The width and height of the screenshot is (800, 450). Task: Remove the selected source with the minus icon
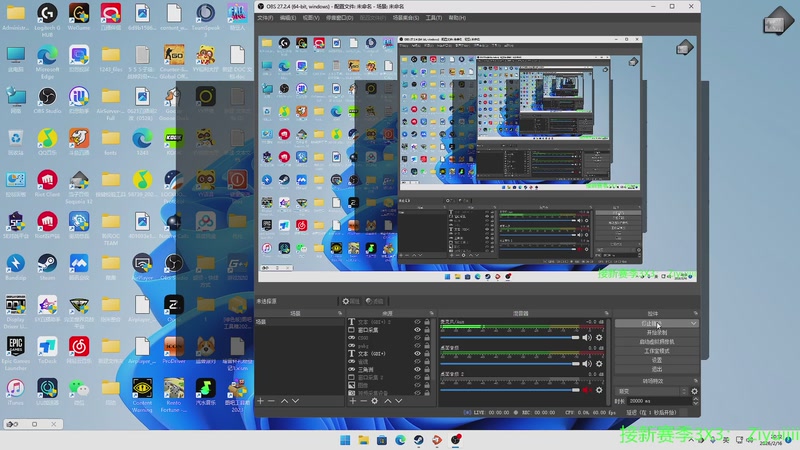tap(363, 401)
